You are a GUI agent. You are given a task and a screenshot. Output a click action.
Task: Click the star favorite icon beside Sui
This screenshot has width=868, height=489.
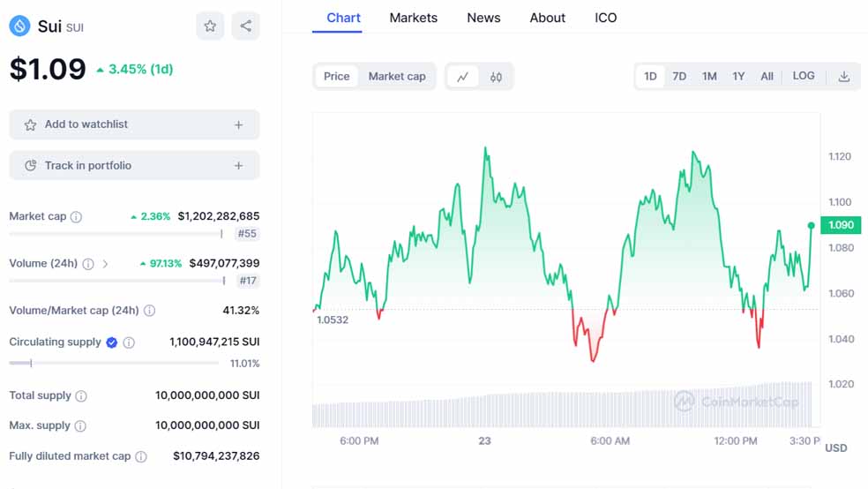coord(210,26)
